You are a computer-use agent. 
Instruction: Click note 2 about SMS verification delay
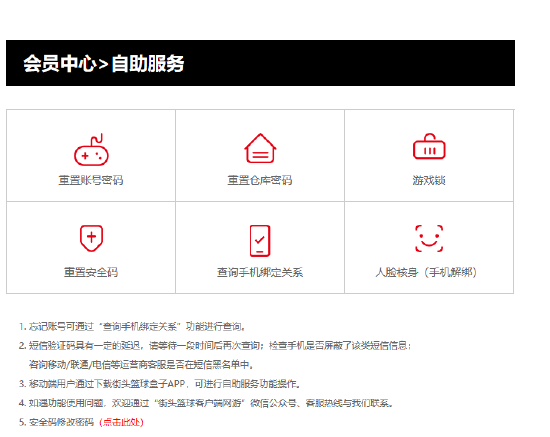click(x=215, y=355)
